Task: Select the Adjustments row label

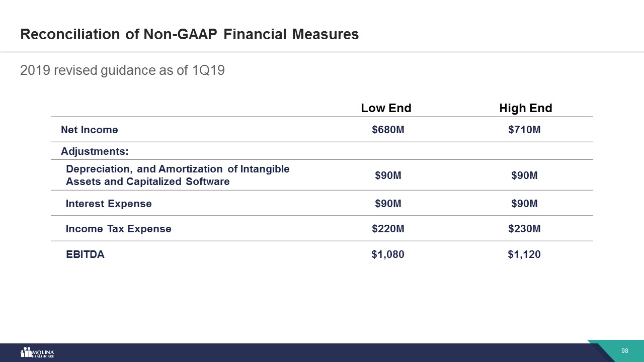Action: coord(95,151)
